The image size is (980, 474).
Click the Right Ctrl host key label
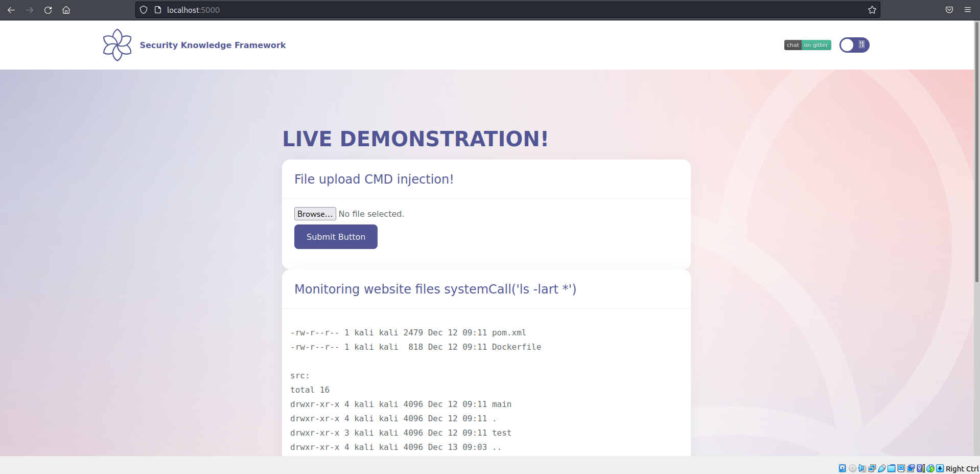(x=962, y=469)
